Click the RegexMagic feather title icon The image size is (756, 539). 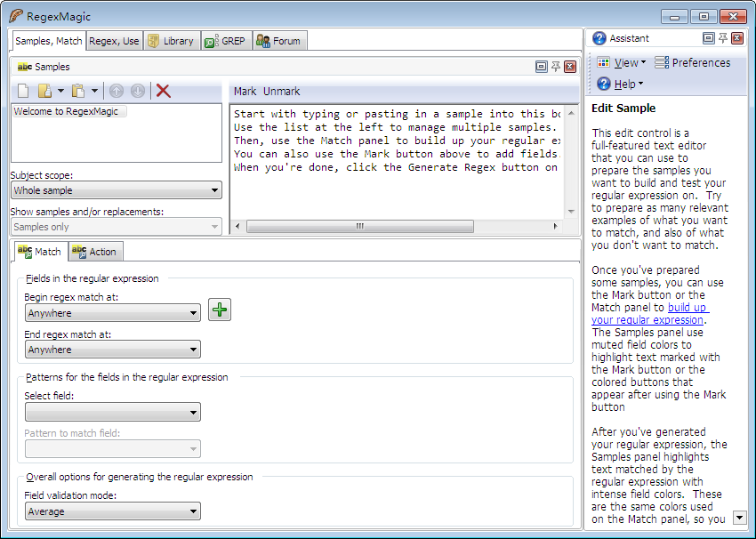[15, 16]
